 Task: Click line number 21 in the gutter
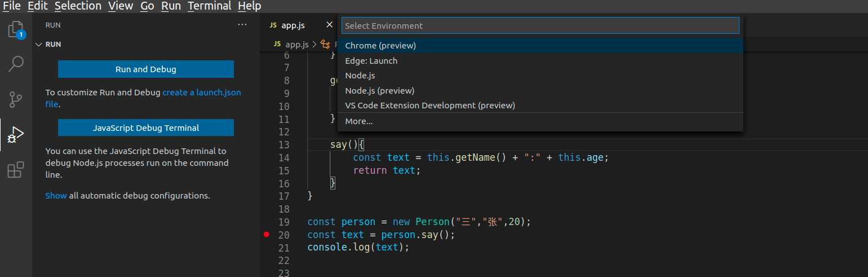coord(284,247)
